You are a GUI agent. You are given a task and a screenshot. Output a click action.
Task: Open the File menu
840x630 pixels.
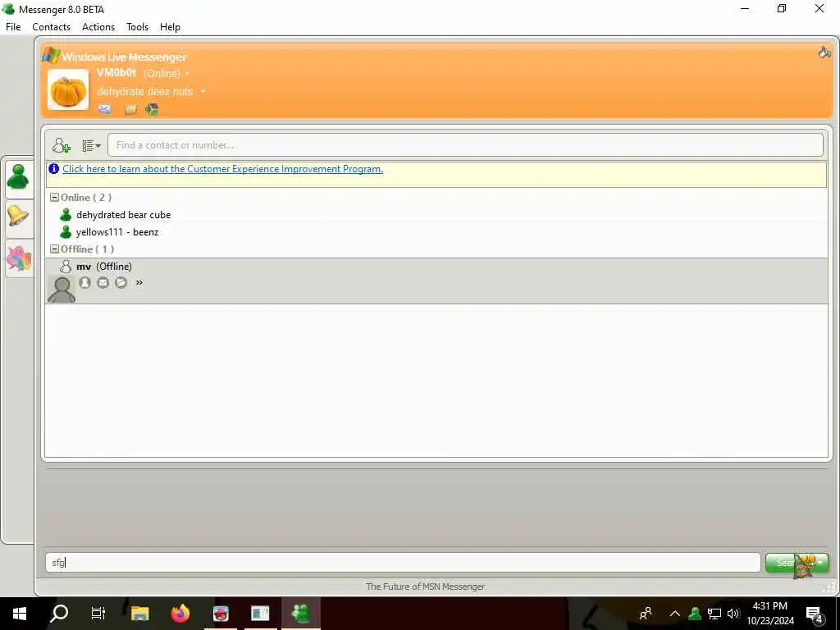pyautogui.click(x=13, y=27)
